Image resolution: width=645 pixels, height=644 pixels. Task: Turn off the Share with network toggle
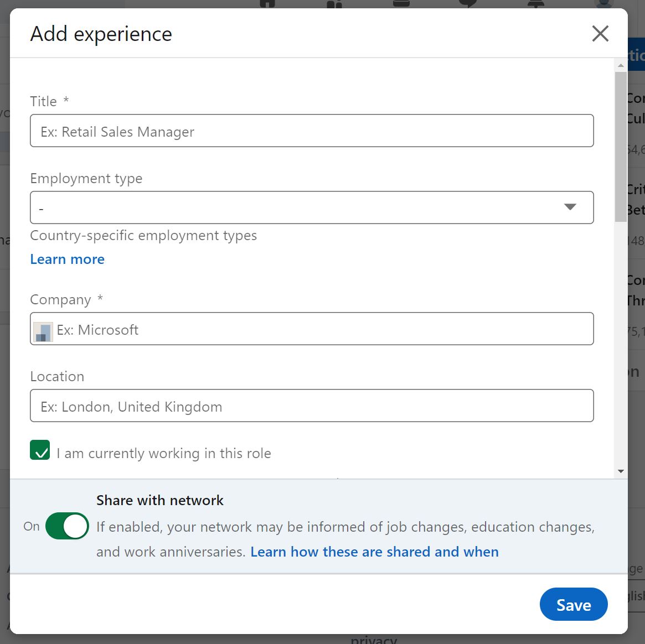(x=67, y=526)
